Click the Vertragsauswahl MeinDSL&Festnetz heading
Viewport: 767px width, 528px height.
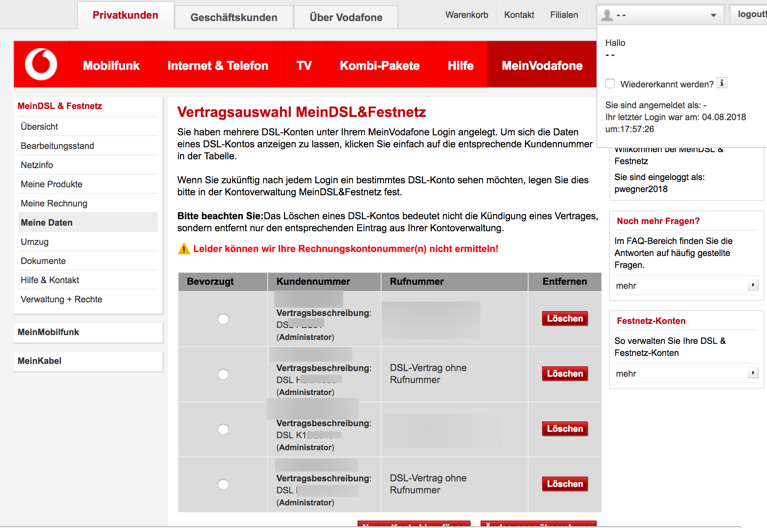click(301, 112)
